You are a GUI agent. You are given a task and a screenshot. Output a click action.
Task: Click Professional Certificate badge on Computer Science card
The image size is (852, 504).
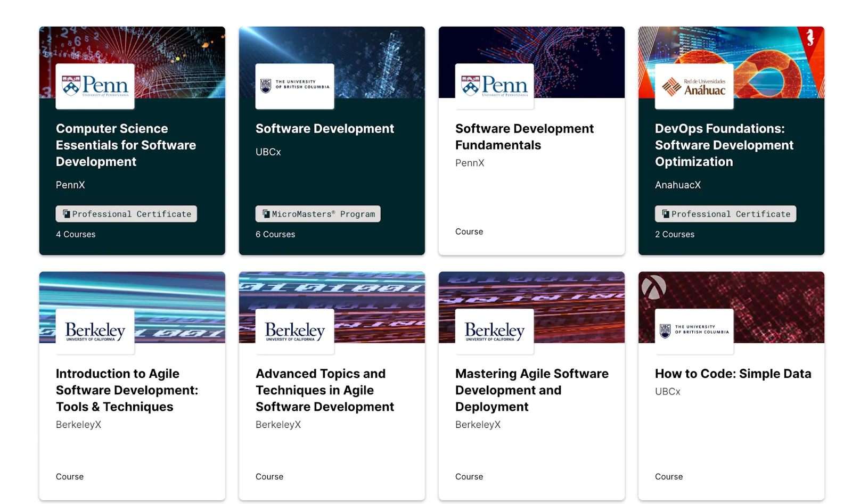(x=126, y=214)
